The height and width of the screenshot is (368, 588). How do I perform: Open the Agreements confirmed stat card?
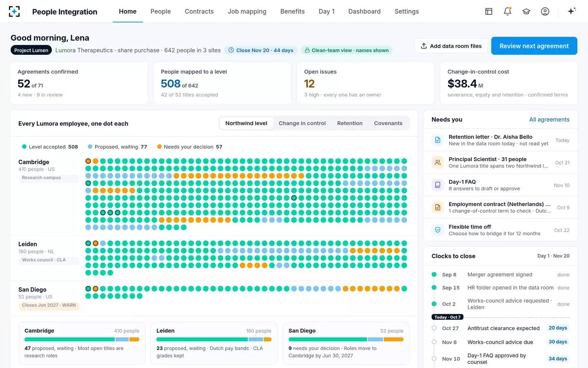click(79, 83)
